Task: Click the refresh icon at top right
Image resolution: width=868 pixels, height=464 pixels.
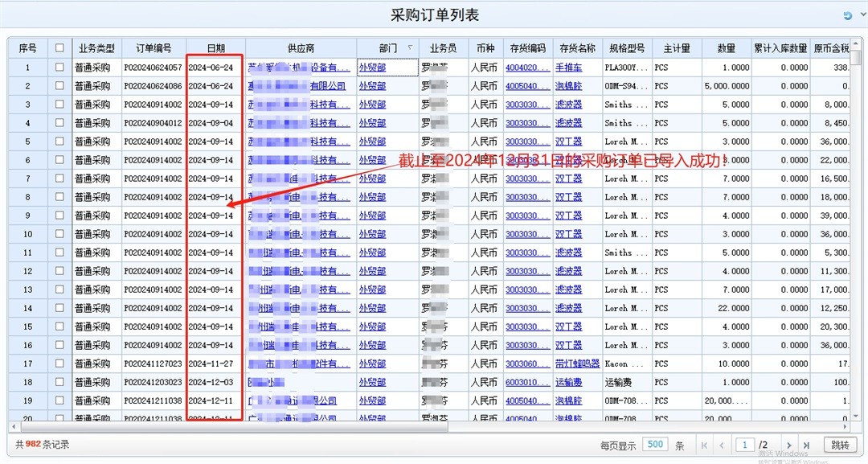Action: coord(847,15)
